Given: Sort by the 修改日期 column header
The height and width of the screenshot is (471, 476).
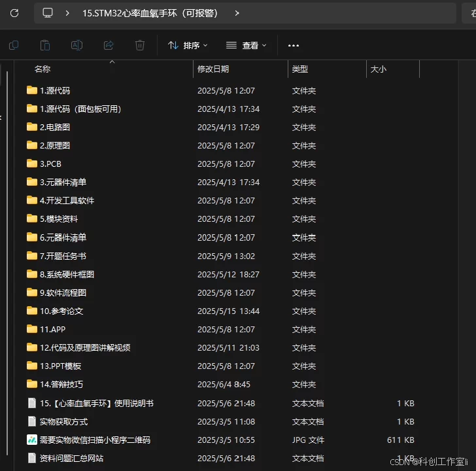Looking at the screenshot, I should click(x=213, y=69).
